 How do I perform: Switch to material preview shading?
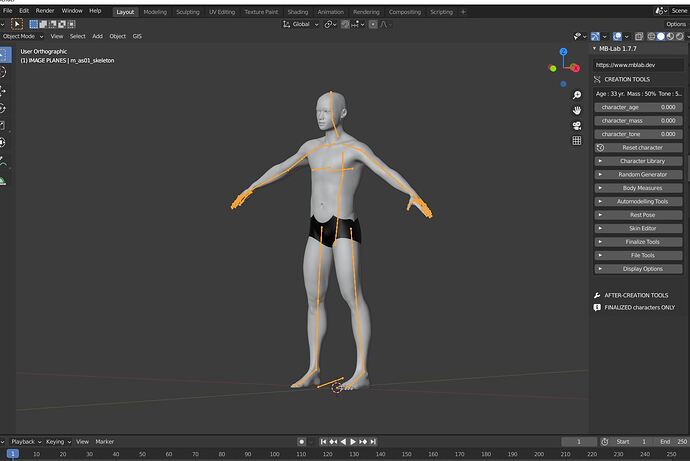pos(670,36)
